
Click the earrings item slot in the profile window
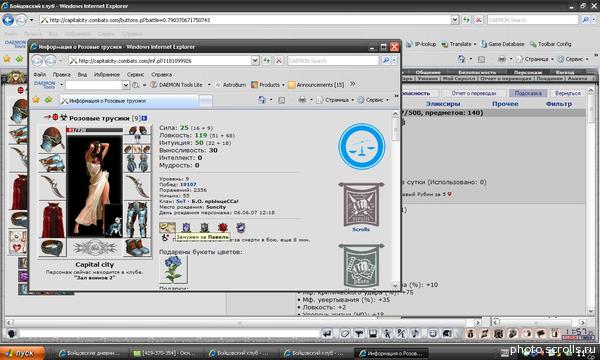pyautogui.click(x=137, y=130)
